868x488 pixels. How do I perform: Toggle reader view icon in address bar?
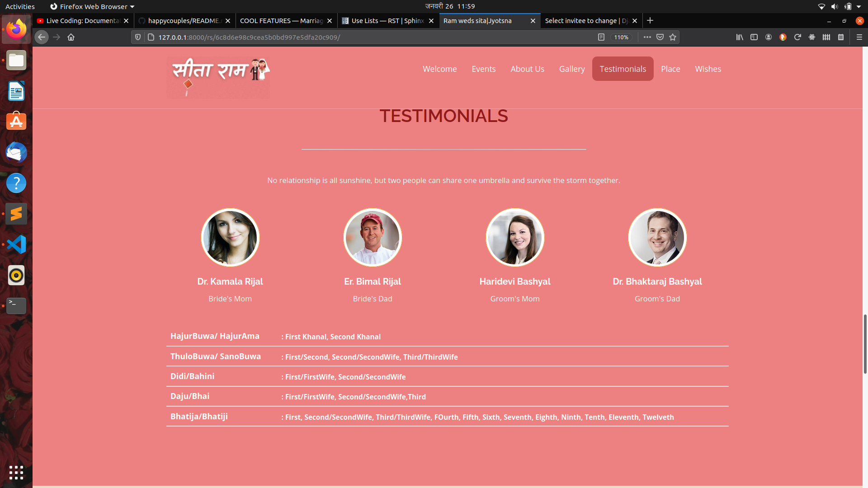pyautogui.click(x=601, y=38)
